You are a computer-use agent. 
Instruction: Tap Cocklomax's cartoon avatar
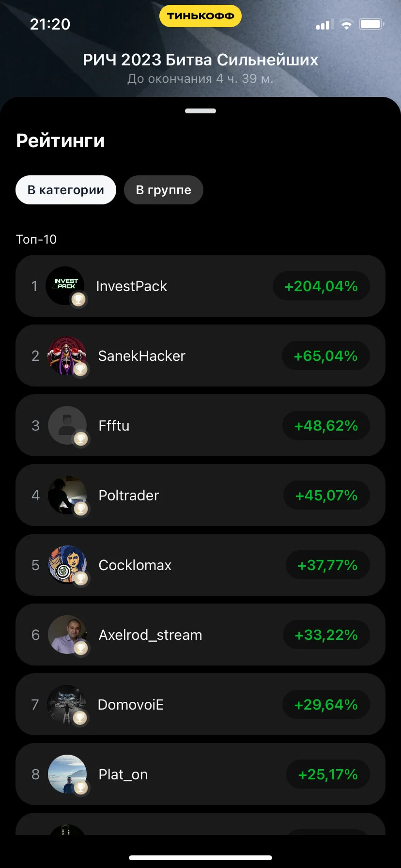click(x=67, y=565)
